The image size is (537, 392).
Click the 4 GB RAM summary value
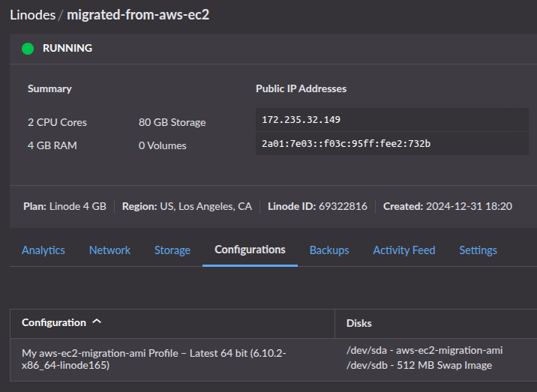tap(52, 145)
